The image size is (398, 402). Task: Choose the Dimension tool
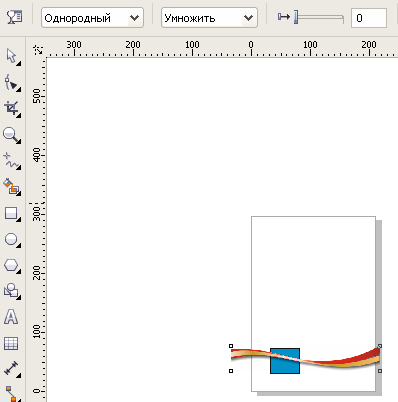tap(12, 370)
